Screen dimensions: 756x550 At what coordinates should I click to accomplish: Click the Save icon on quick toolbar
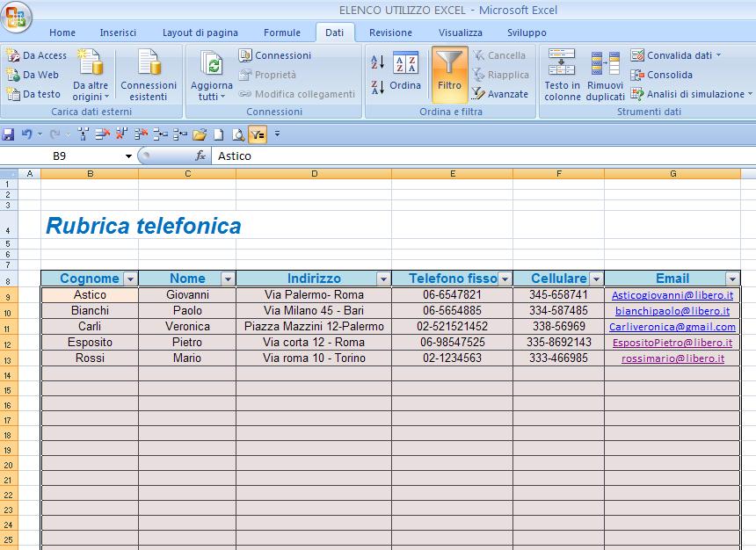(x=8, y=134)
